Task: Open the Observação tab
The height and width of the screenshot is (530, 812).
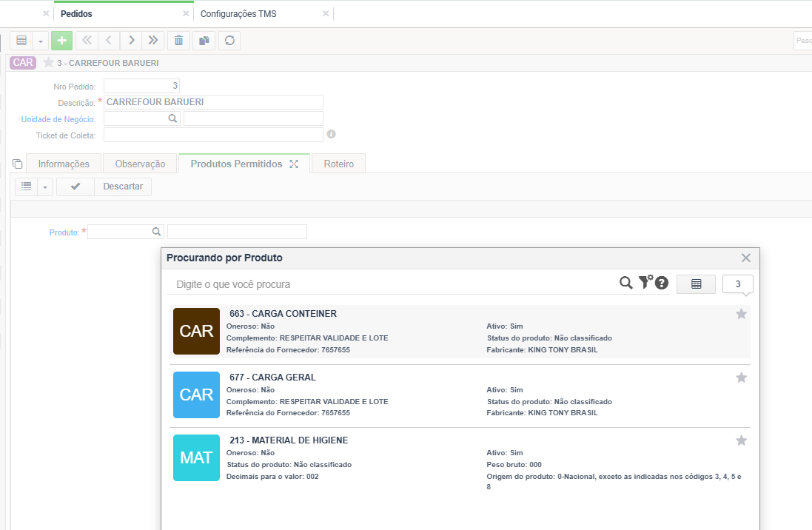Action: [140, 164]
